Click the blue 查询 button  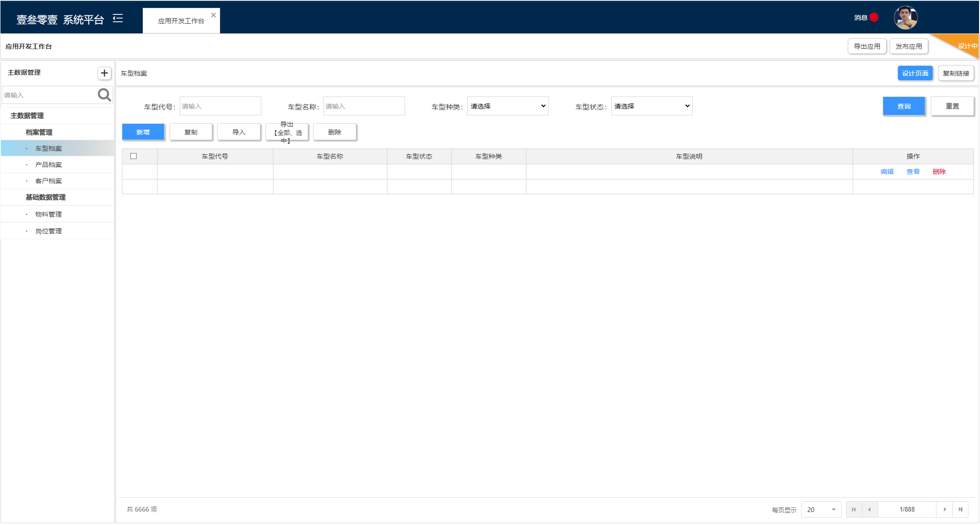(x=904, y=106)
